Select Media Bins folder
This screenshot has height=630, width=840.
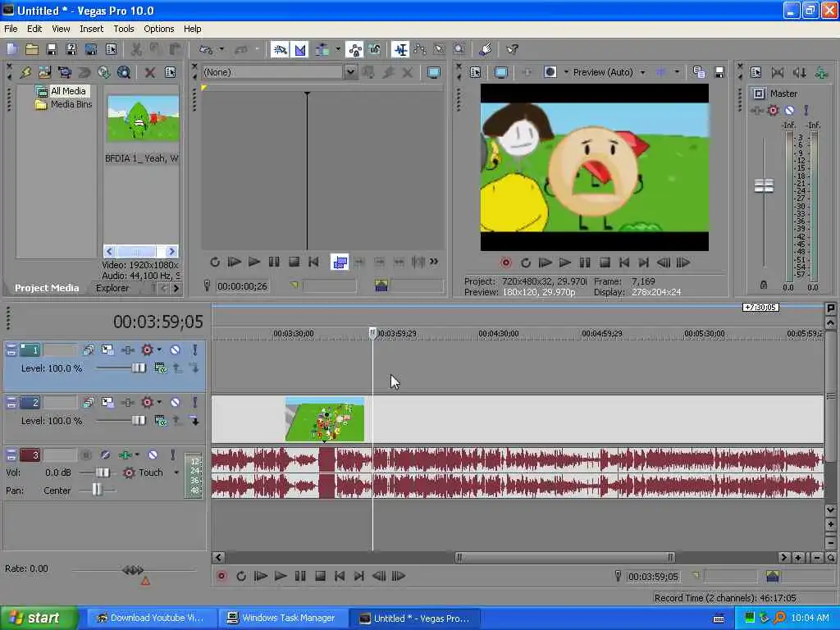[71, 104]
